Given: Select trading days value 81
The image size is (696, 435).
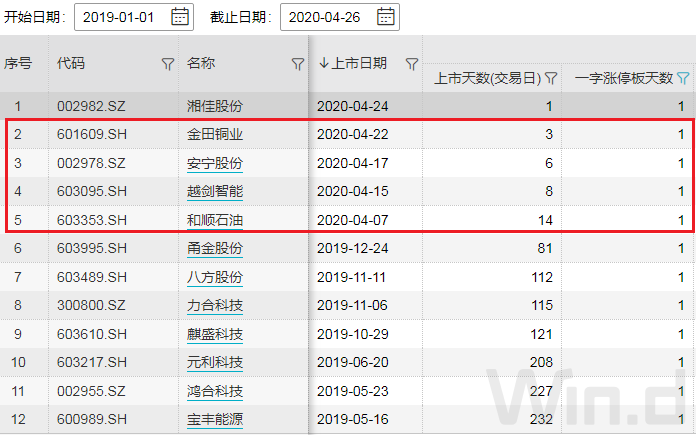Looking at the screenshot, I should pos(545,248).
